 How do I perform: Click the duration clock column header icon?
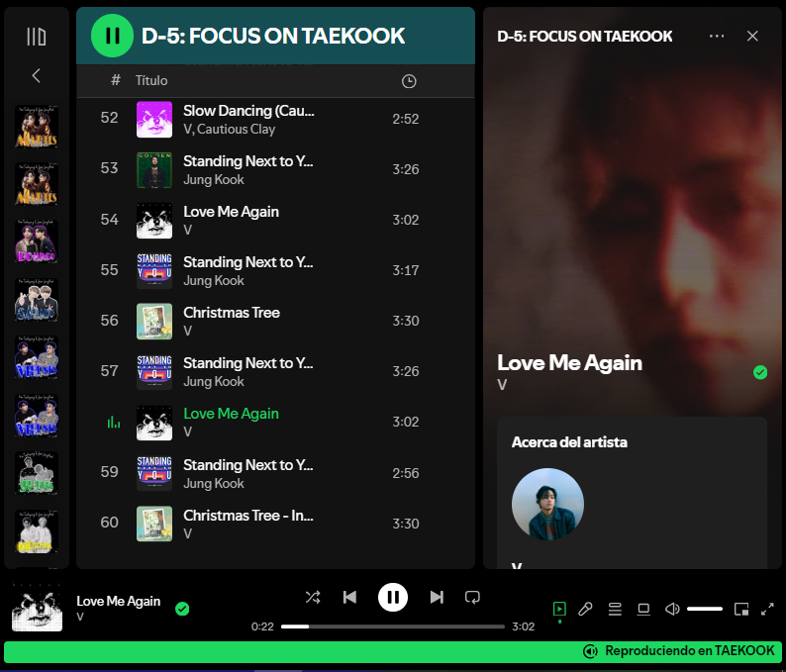[409, 81]
